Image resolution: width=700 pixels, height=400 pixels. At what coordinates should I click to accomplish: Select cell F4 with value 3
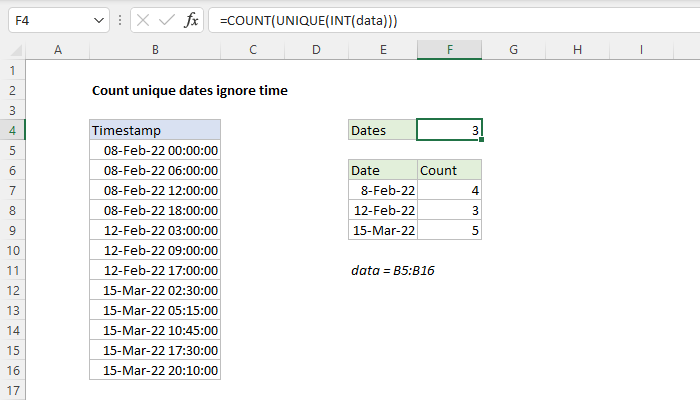pyautogui.click(x=449, y=130)
